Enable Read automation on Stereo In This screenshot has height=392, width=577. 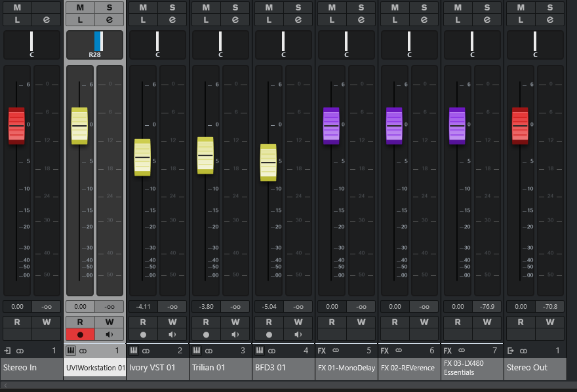pyautogui.click(x=17, y=322)
